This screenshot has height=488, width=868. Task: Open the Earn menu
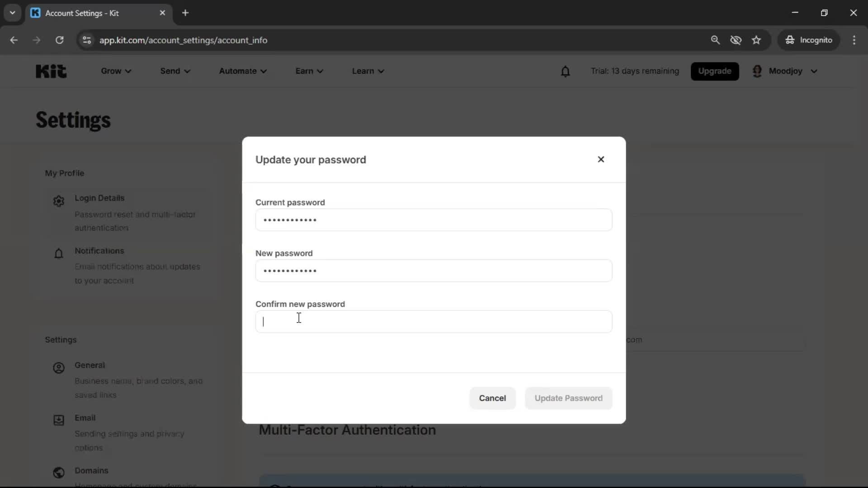click(309, 71)
